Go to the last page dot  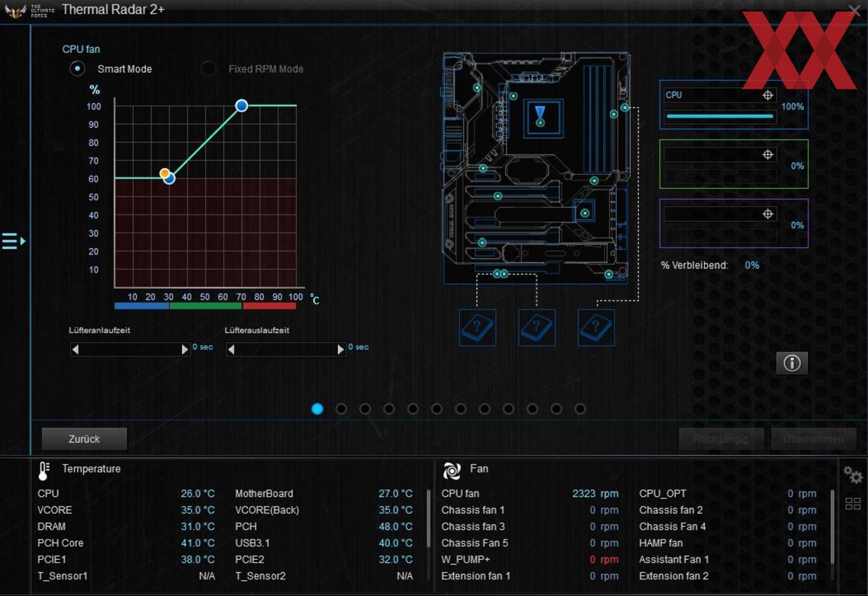click(580, 408)
